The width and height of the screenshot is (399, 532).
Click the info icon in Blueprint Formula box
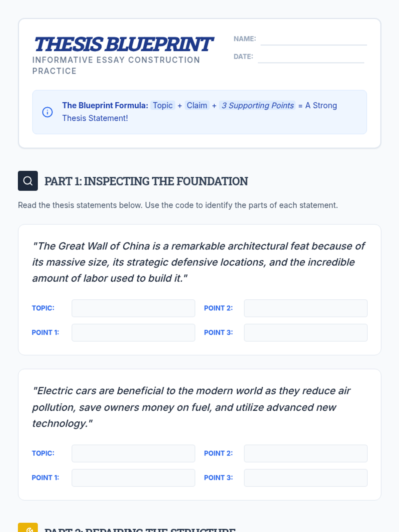[47, 112]
